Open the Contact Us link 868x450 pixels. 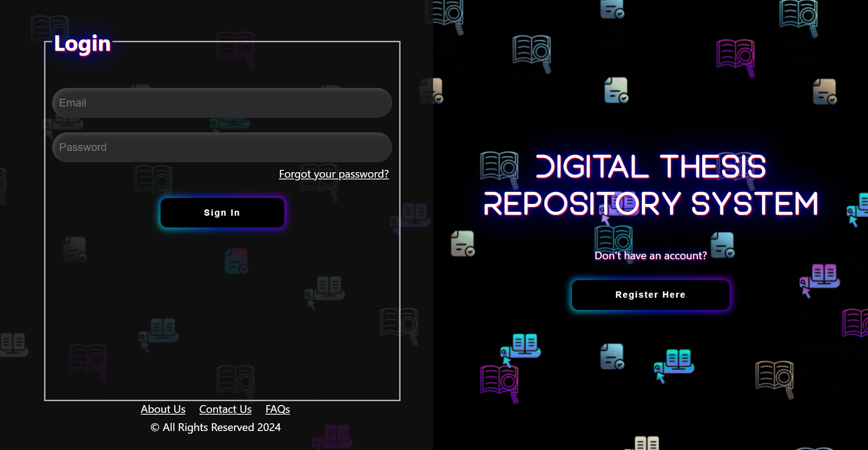pos(225,409)
